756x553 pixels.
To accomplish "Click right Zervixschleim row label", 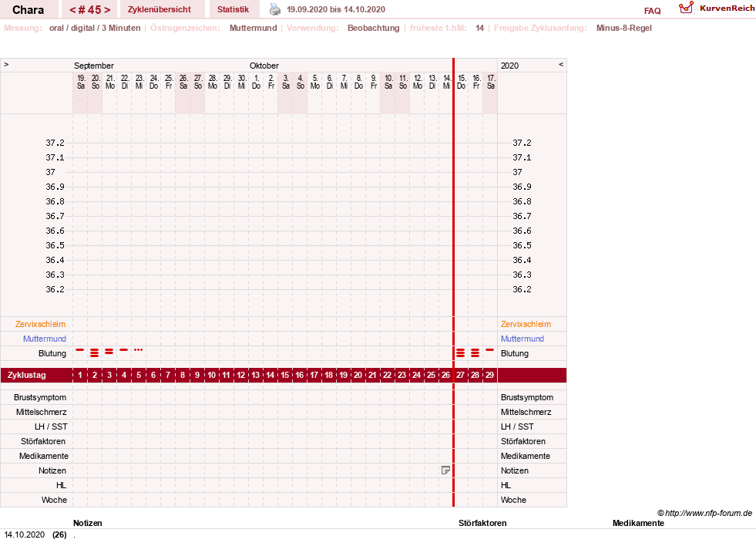I will pyautogui.click(x=526, y=324).
